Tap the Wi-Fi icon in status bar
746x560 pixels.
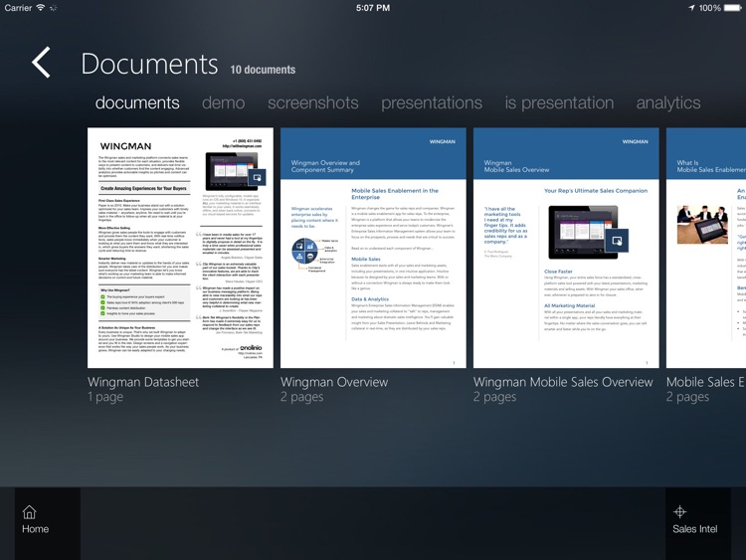(x=41, y=8)
